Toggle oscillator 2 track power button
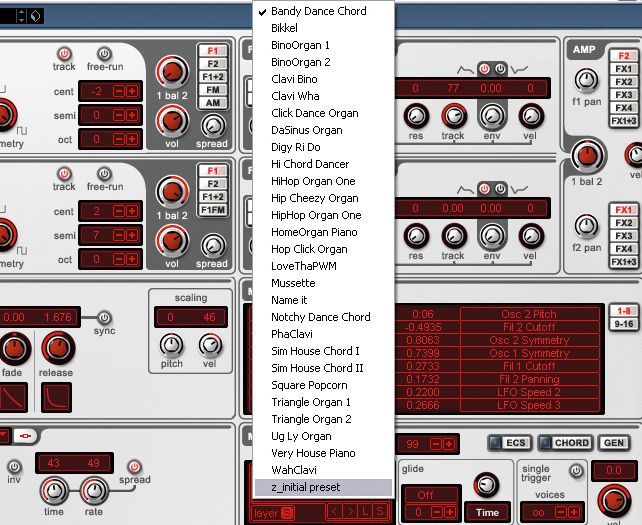642x525 pixels. pos(64,174)
